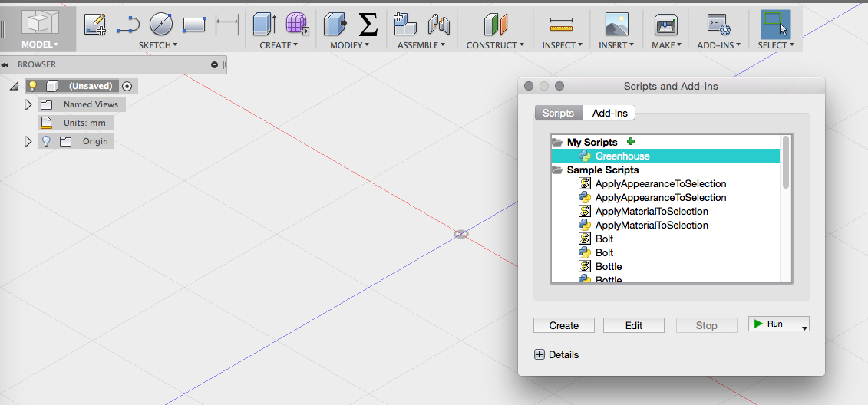Select the Units: mm entry

coord(84,123)
